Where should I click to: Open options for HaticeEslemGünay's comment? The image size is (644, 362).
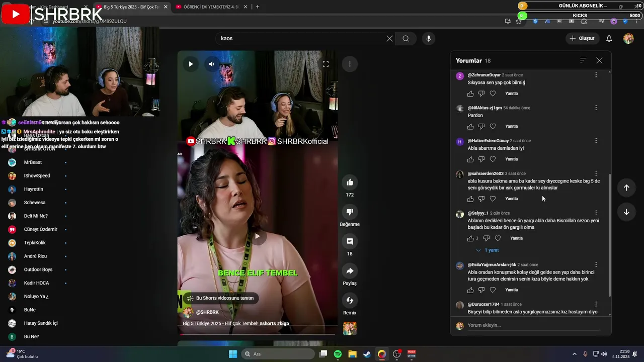point(596,141)
